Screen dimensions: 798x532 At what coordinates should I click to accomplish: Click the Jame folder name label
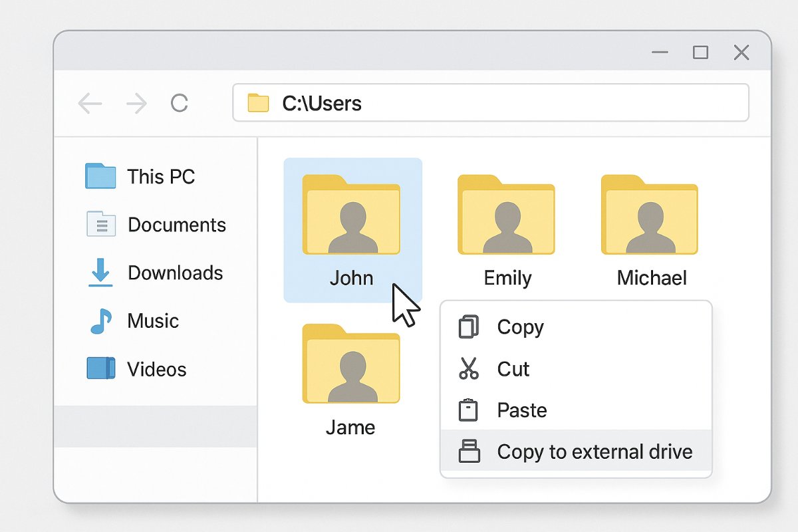tap(350, 427)
